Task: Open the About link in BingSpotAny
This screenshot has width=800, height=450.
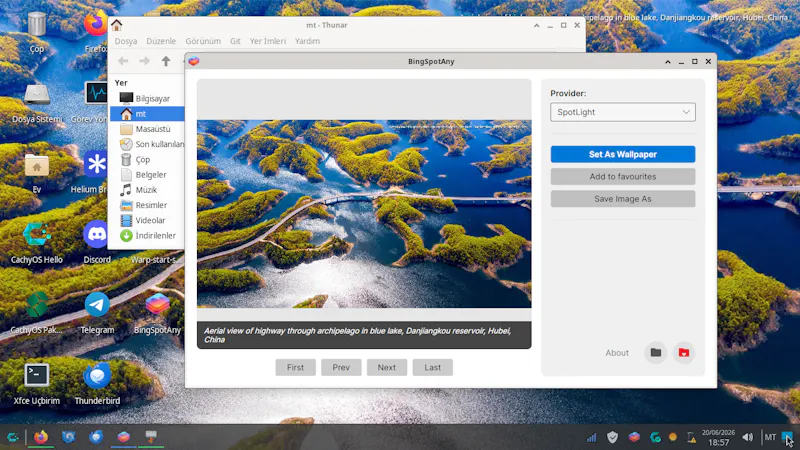Action: click(617, 353)
